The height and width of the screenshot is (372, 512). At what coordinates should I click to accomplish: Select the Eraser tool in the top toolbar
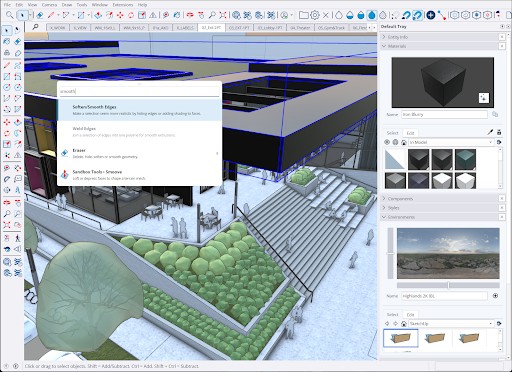[40, 15]
